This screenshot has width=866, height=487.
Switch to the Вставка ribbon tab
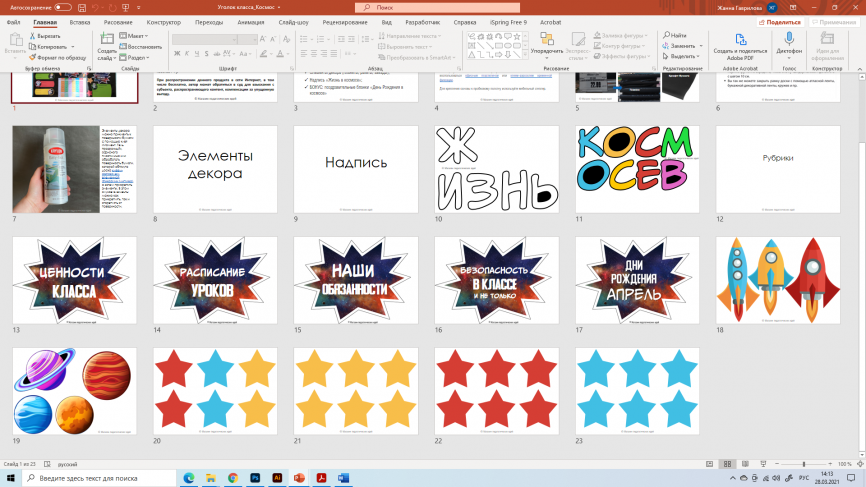[80, 21]
